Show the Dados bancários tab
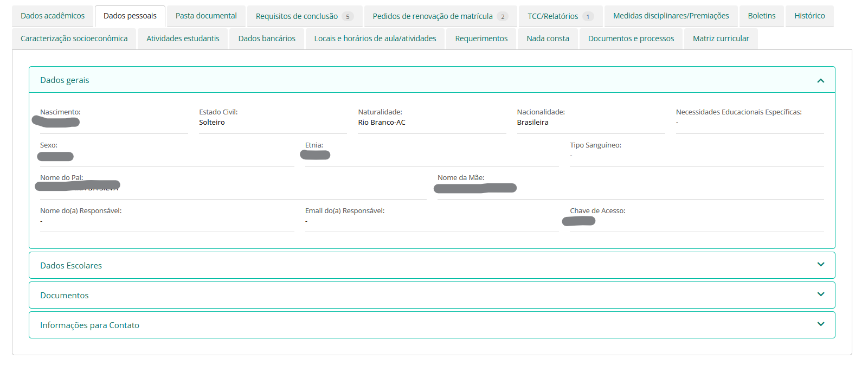This screenshot has height=365, width=868. (267, 39)
